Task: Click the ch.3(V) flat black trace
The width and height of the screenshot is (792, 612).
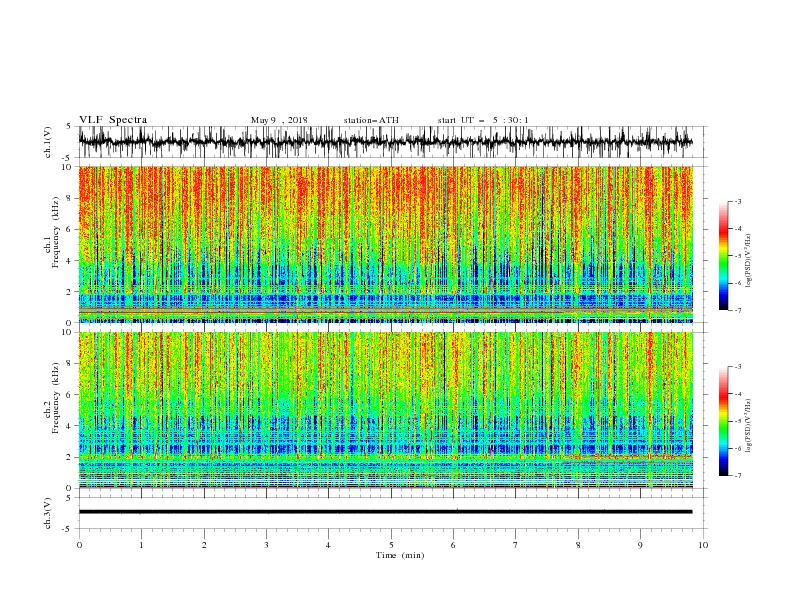Action: tap(385, 512)
